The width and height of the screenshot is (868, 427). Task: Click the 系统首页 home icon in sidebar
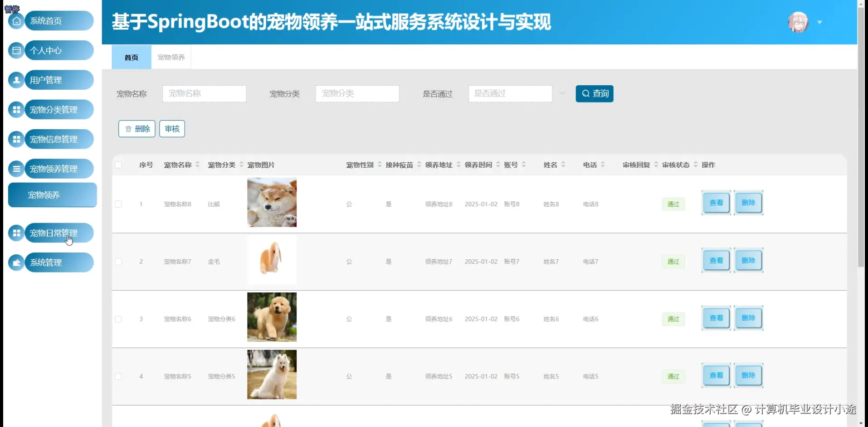tap(16, 20)
